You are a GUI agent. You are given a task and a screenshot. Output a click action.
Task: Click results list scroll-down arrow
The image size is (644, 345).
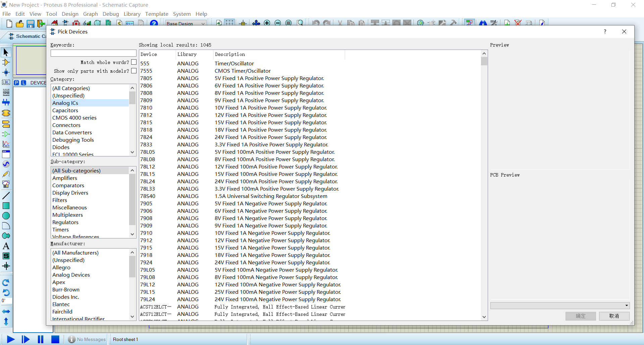click(484, 317)
